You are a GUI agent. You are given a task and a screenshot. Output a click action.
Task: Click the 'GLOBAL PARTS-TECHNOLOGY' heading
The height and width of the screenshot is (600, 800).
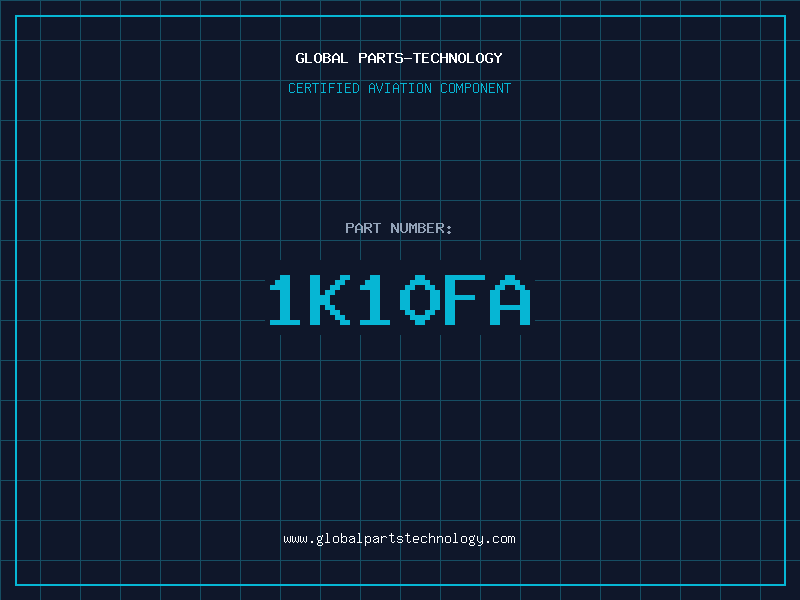point(399,58)
